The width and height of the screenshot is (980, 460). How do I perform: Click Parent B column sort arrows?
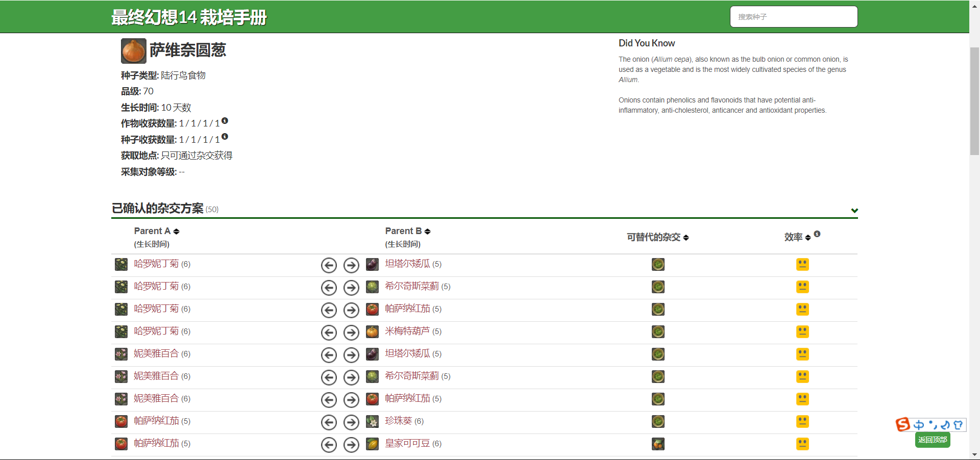427,231
